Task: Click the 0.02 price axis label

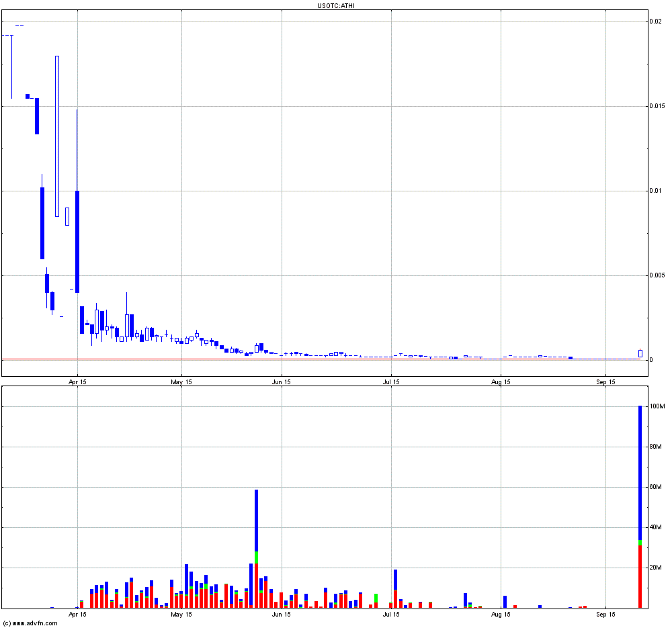Action: point(656,21)
